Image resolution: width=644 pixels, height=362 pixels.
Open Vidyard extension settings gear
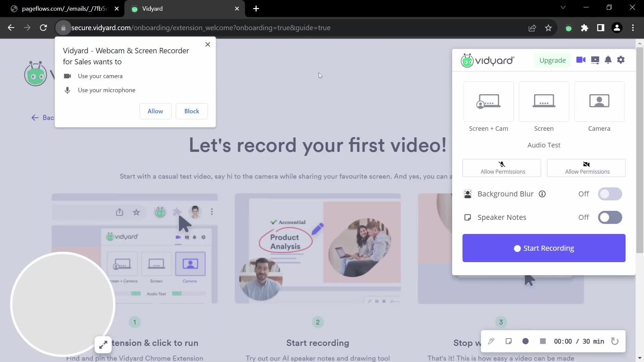pyautogui.click(x=621, y=60)
